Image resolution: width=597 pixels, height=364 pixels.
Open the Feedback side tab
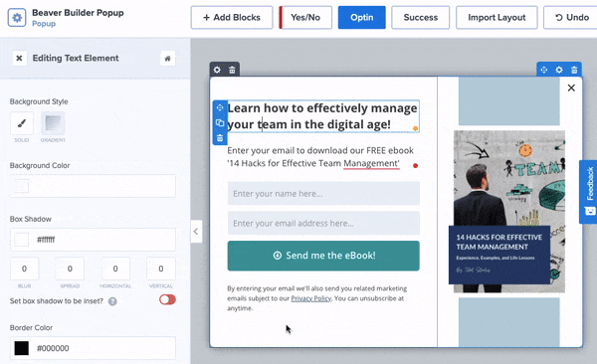coord(589,192)
